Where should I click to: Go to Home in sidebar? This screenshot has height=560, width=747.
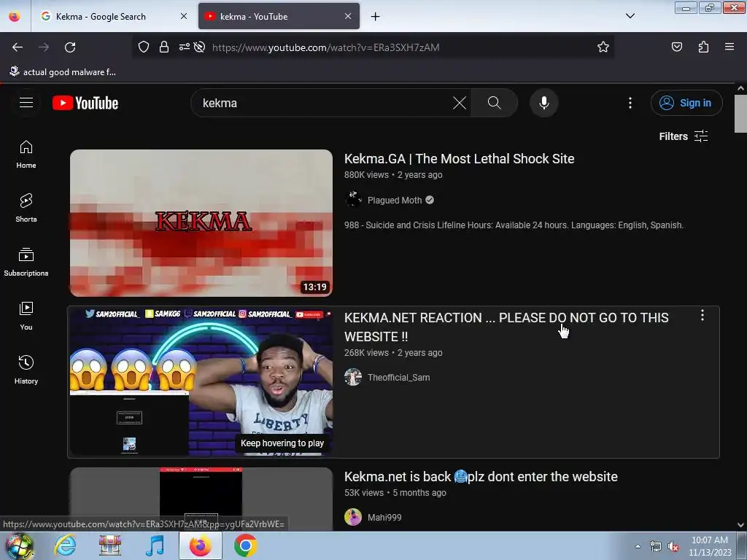click(x=26, y=155)
